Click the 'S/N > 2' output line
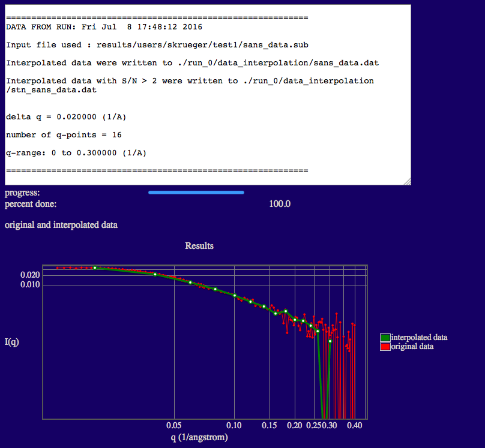Screen dimensions: 485x448 coord(190,85)
